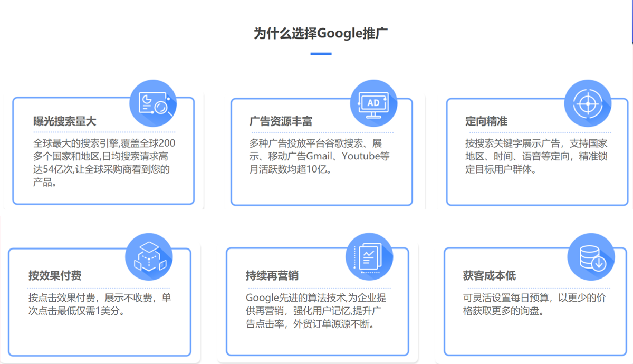Click the AD monitor icon on 广告资源丰富 card
Screen dimensions: 633x364
point(373,103)
